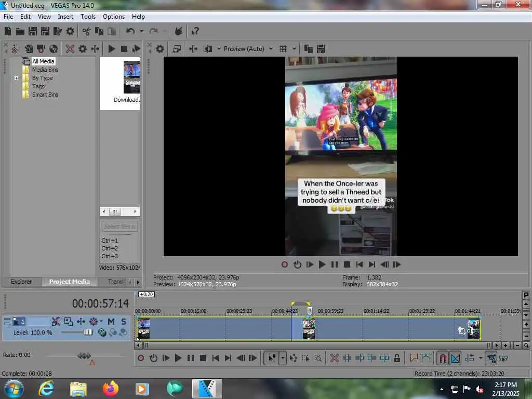This screenshot has width=532, height=399.
Task: Select the Media Bins folder
Action: pyautogui.click(x=45, y=70)
